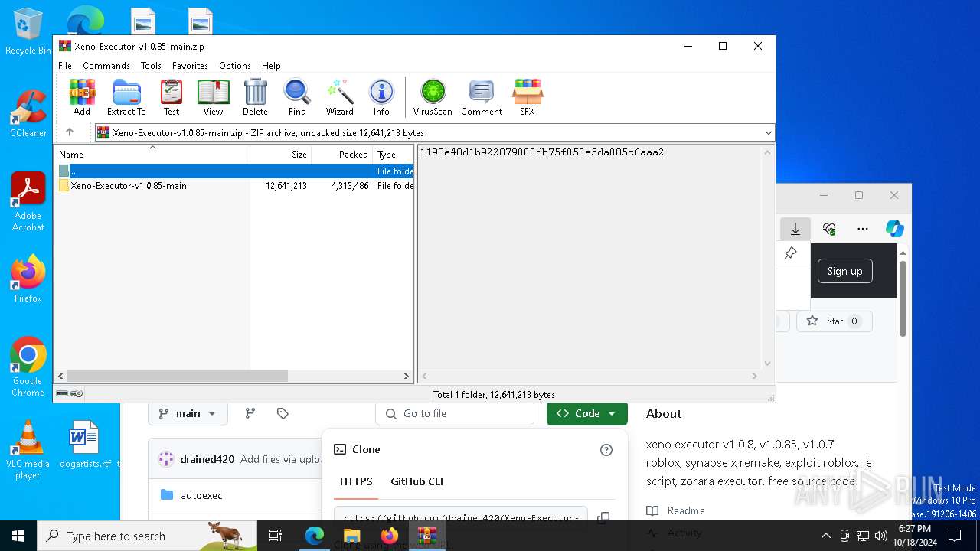Click the clone help question icon
This screenshot has height=551, width=980.
(606, 450)
